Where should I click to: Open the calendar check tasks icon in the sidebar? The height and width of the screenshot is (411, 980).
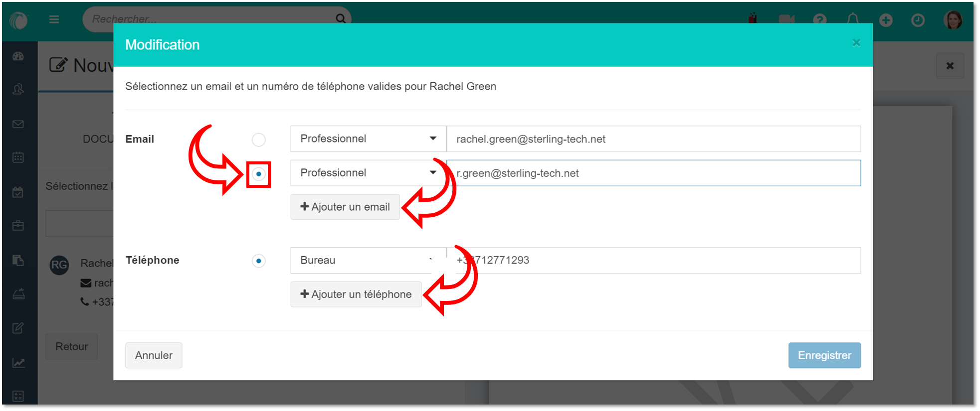(18, 192)
